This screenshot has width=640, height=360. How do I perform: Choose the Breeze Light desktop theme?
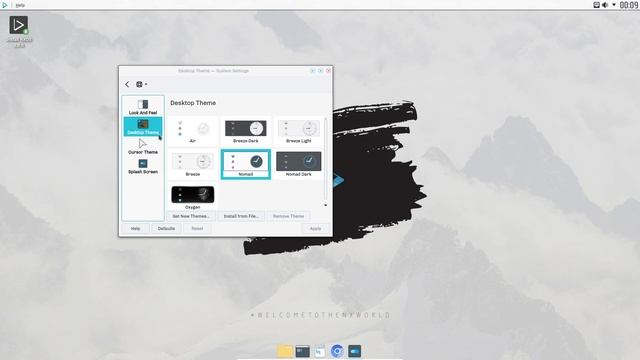299,131
